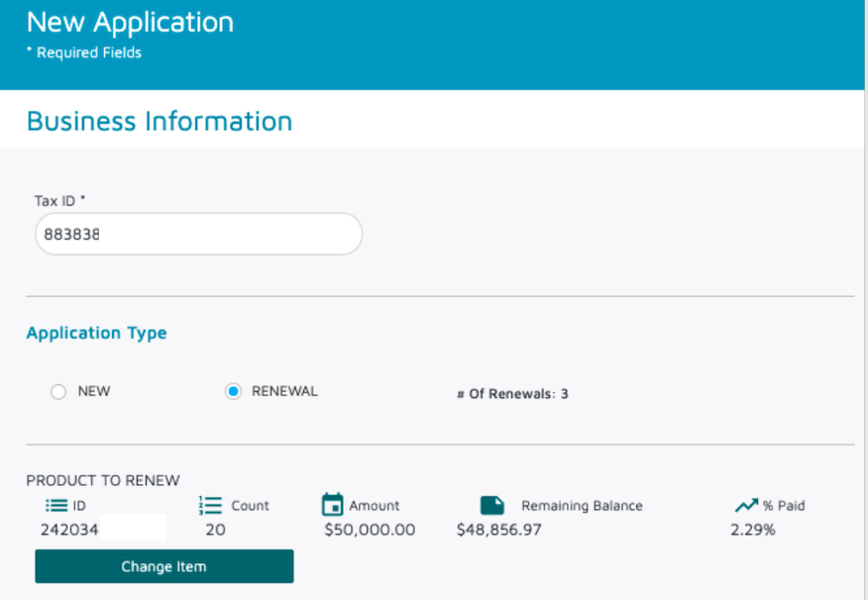Click the PRODUCT TO RENEW label
The image size is (868, 600).
pyautogui.click(x=103, y=480)
